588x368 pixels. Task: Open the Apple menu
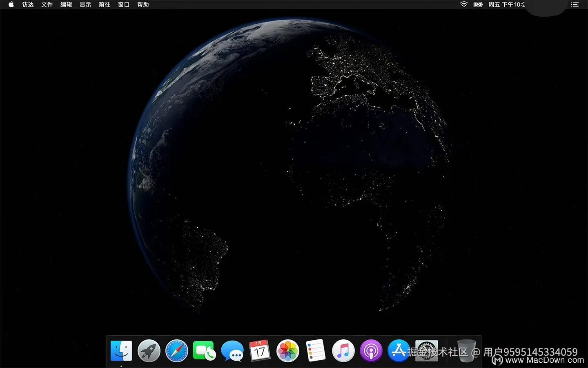(x=11, y=4)
